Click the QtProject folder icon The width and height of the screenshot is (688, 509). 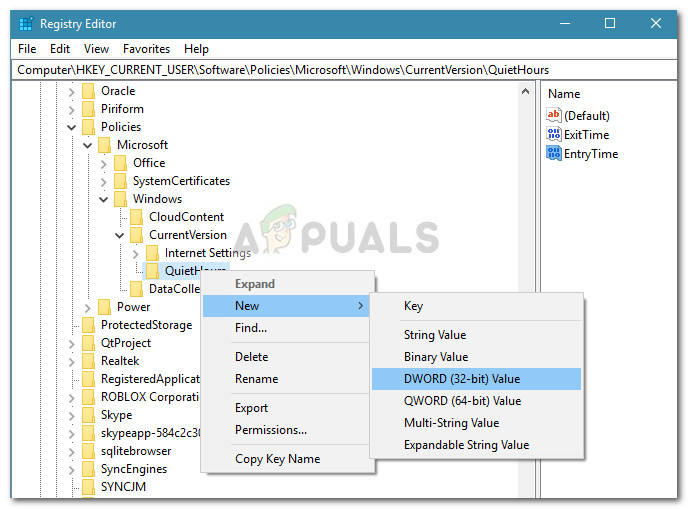coord(89,343)
